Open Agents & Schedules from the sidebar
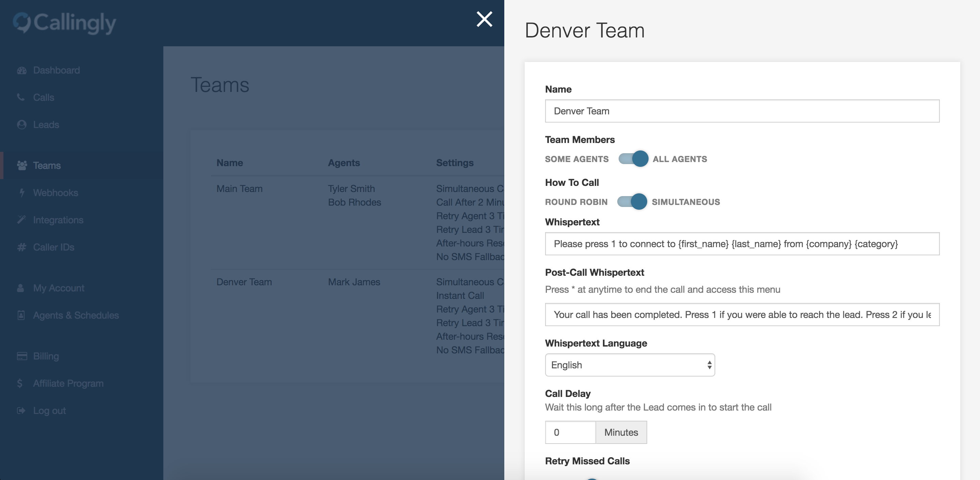This screenshot has width=980, height=480. 76,315
